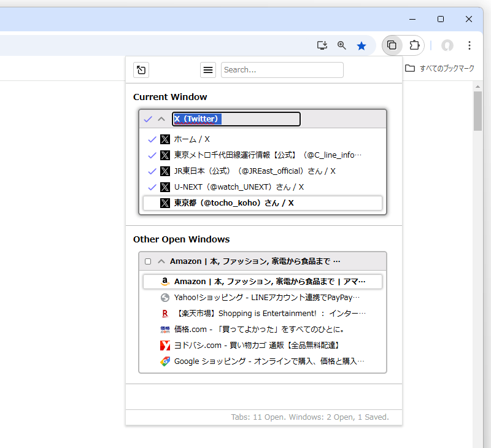Click the X favicon on 東京メトロ千代田線 row
Screen dimensions: 491x448
click(165, 155)
